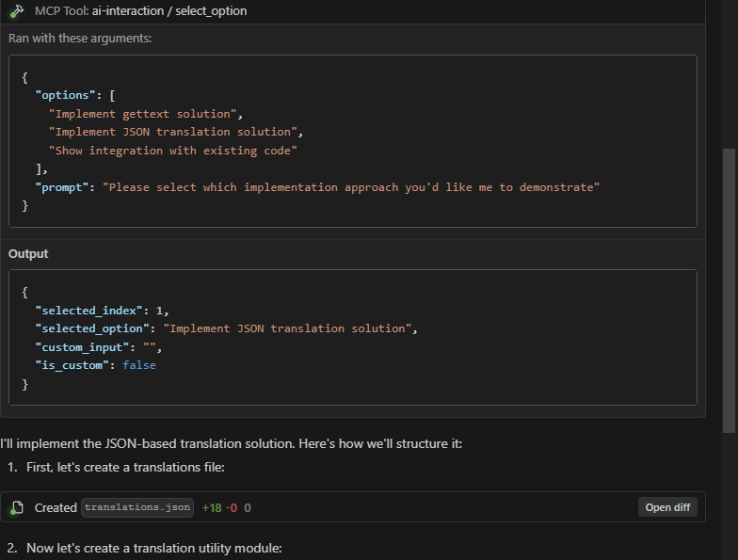Click the "options" key in arguments

[x=67, y=96]
